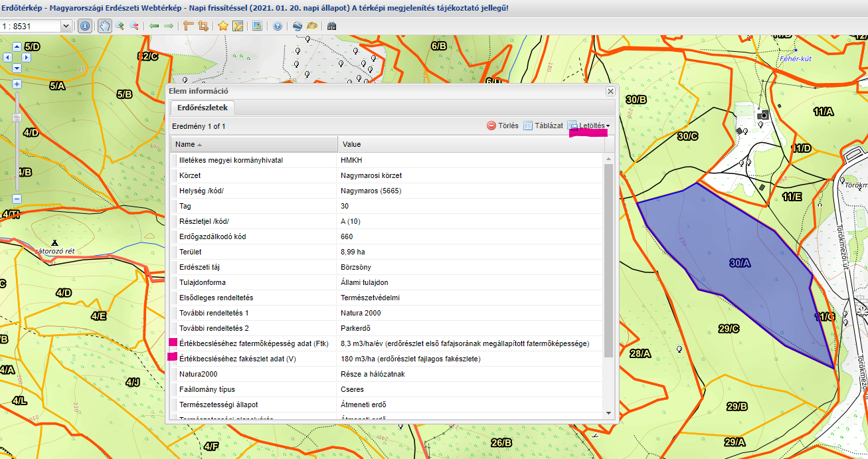The height and width of the screenshot is (459, 868).
Task: Activate the feature info tool
Action: click(x=85, y=26)
